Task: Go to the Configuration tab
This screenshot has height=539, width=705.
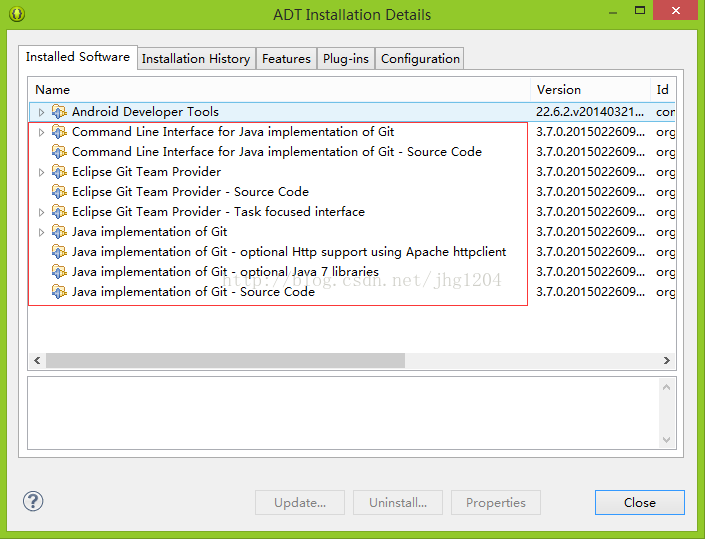Action: [x=420, y=58]
